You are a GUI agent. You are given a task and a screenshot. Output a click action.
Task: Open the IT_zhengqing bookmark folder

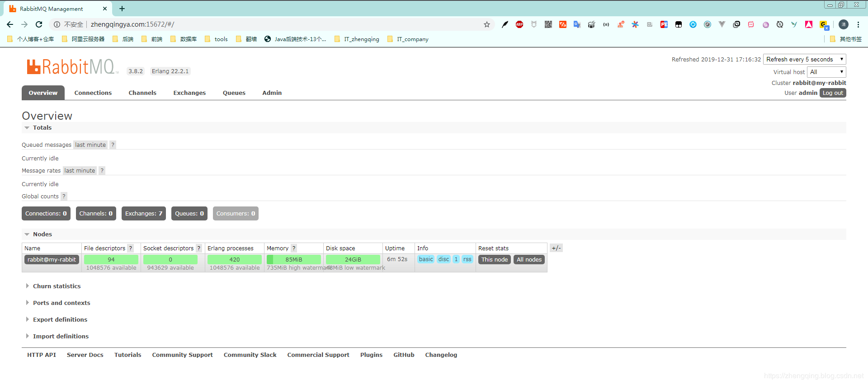click(357, 39)
